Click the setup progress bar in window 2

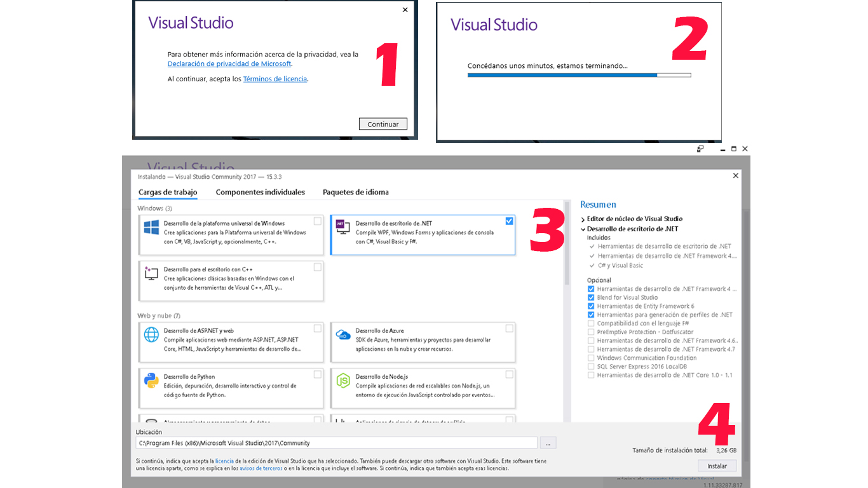[579, 75]
